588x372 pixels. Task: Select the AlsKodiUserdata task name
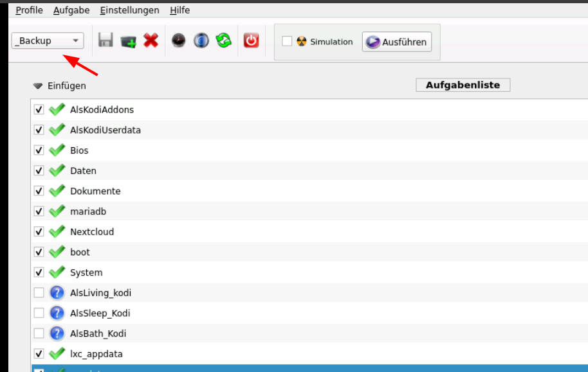click(x=106, y=130)
